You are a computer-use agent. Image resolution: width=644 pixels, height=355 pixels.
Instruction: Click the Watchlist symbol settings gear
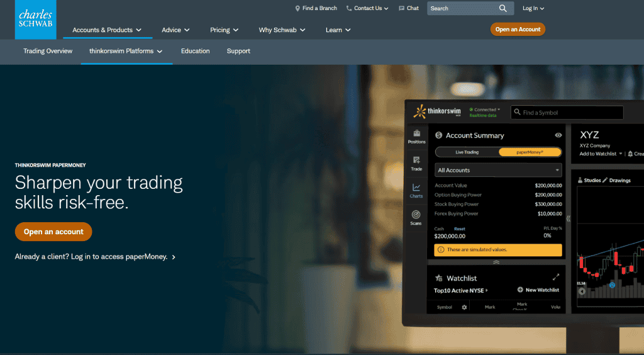(x=465, y=307)
